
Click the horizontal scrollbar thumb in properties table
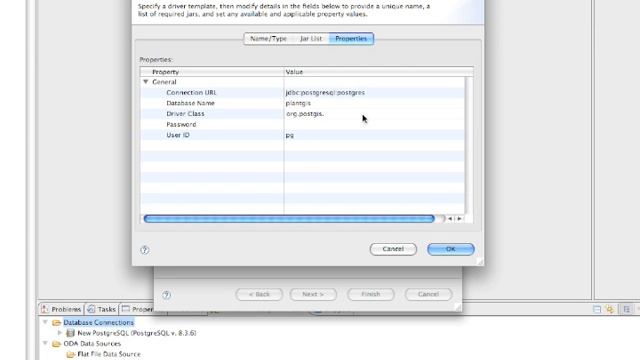click(289, 219)
